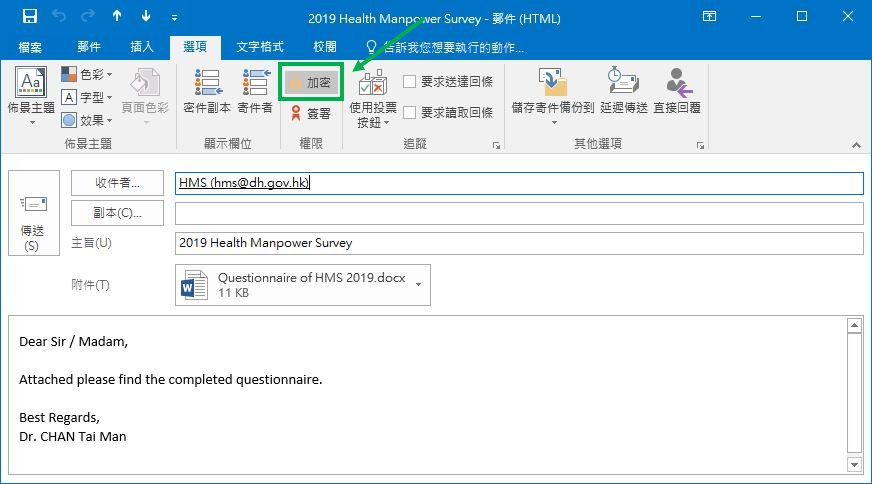The height and width of the screenshot is (484, 872).
Task: Show the 密件副本 Bcc field
Action: [207, 92]
